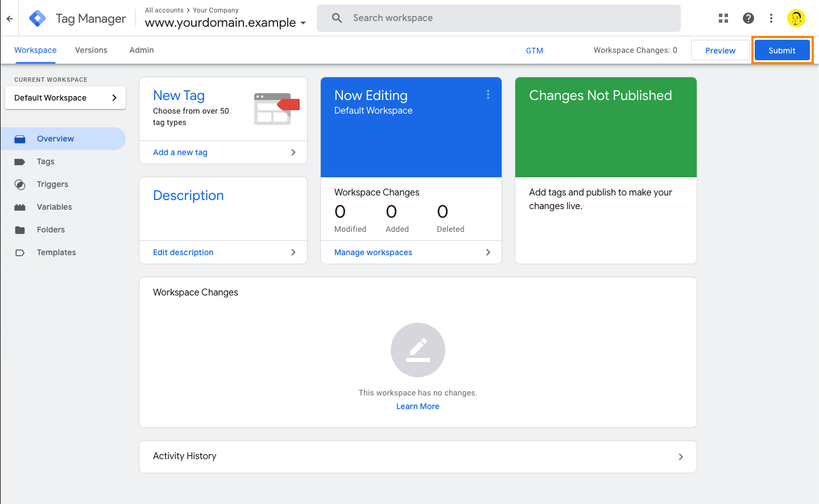The height and width of the screenshot is (504, 819).
Task: Click the pencil edit icon in Workspace Changes
Action: 418,350
